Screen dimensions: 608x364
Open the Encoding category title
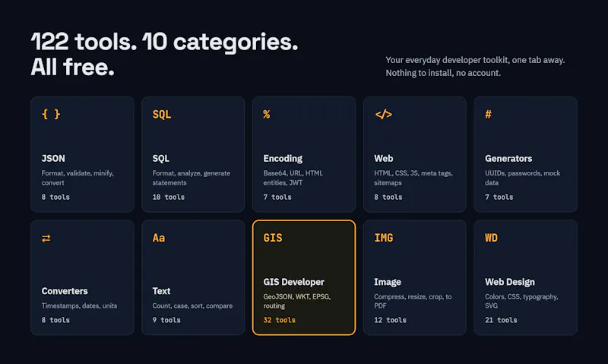point(283,159)
